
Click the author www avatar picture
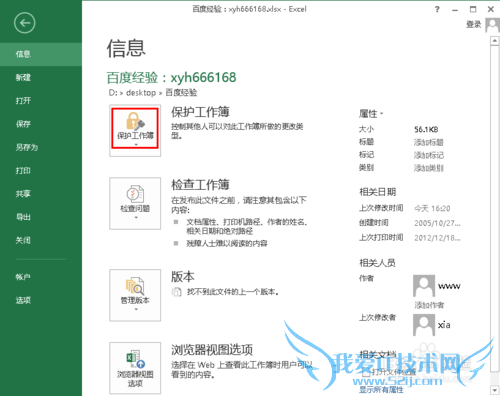[x=424, y=286]
